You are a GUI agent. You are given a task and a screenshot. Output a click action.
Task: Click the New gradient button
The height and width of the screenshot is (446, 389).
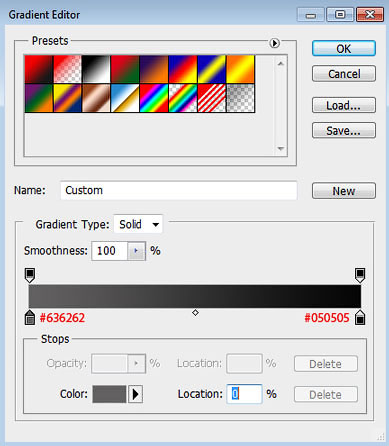[x=344, y=191]
